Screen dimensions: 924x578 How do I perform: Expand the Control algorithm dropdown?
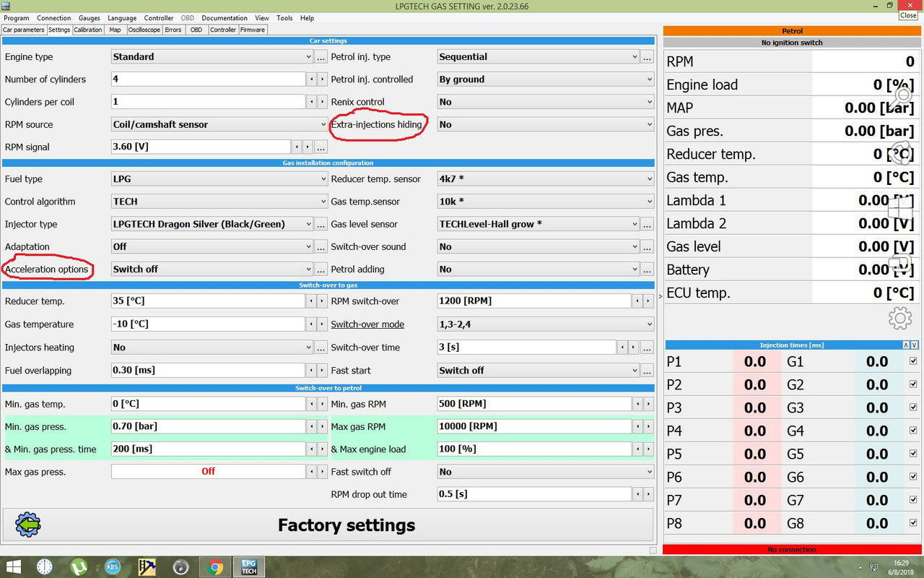pos(219,202)
